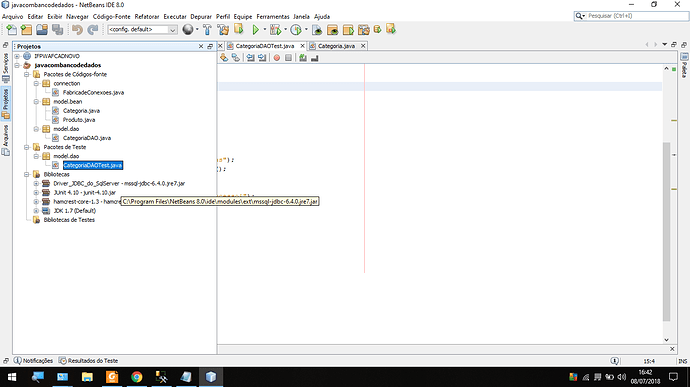
Task: Toggle the Serviços side panel button
Action: [6, 67]
